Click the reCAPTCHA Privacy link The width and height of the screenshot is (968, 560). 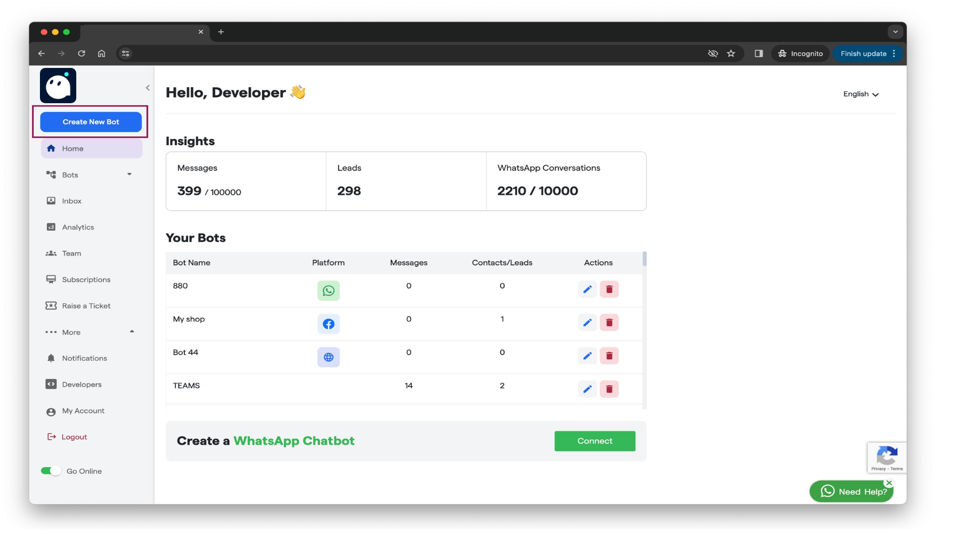click(878, 469)
